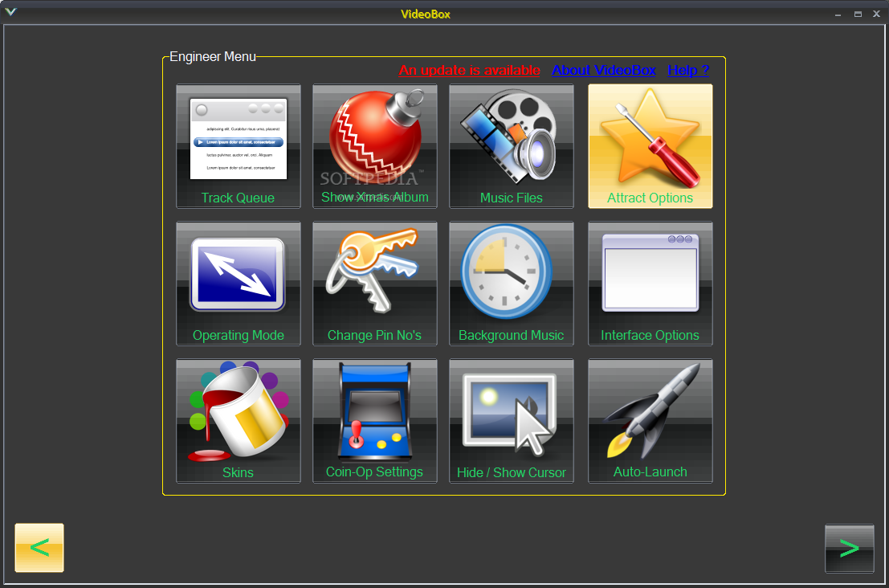Open About VideoBox link
This screenshot has width=889, height=588.
pos(604,71)
